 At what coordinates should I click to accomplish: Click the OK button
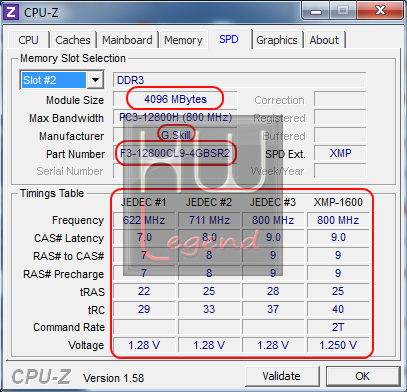363,376
